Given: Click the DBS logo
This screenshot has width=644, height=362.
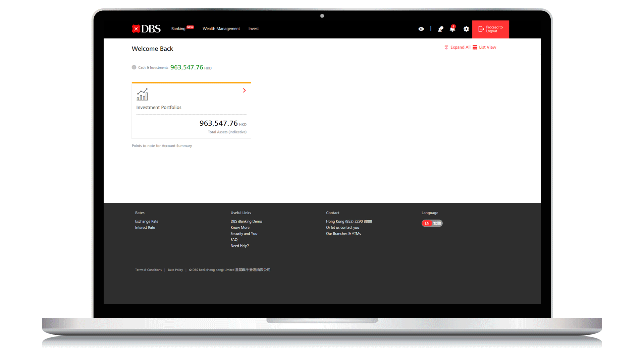Looking at the screenshot, I should [x=146, y=29].
